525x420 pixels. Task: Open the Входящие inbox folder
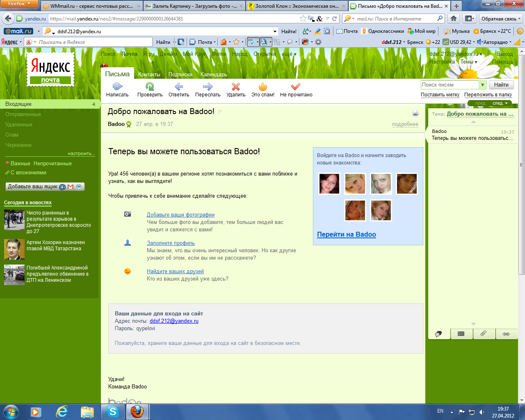49,104
